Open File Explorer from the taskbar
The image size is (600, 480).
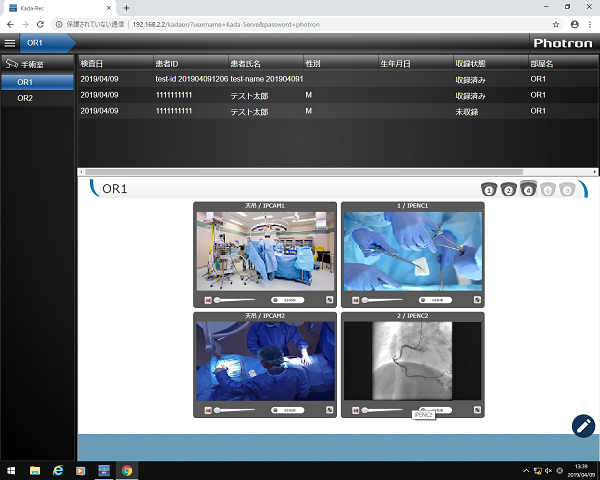pos(33,470)
